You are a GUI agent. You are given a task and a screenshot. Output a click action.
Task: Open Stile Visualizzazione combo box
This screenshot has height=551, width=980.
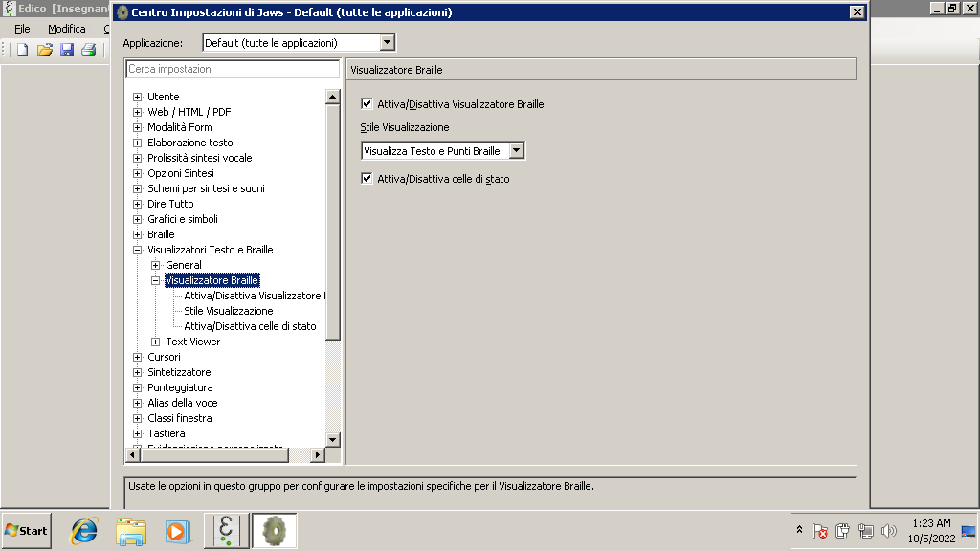pos(443,150)
